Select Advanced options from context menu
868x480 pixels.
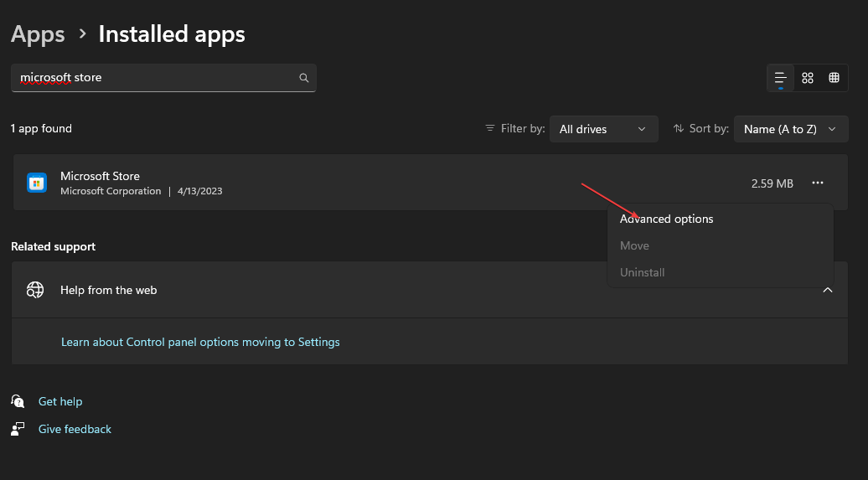click(667, 219)
